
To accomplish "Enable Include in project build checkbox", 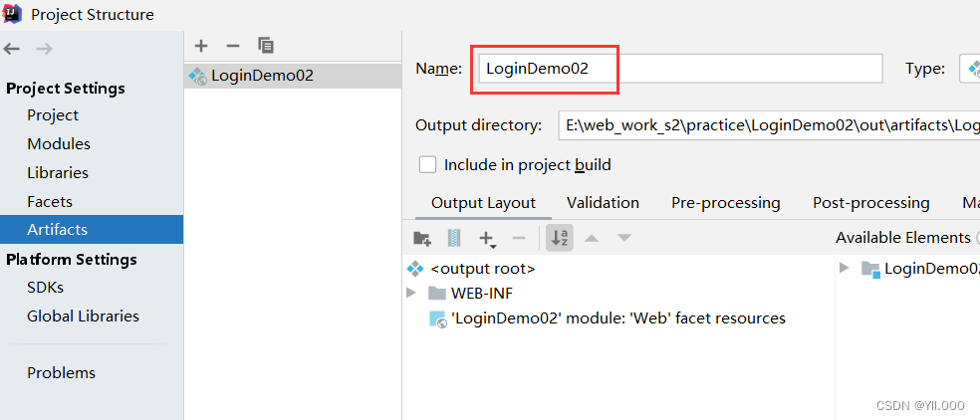I will [x=428, y=164].
